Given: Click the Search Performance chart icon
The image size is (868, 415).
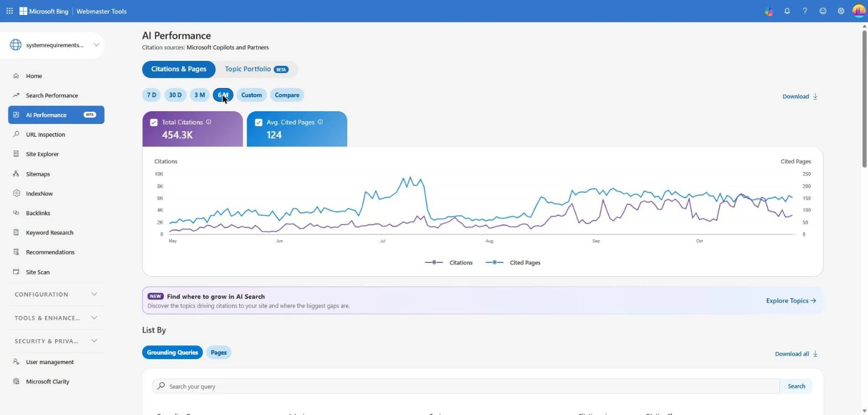Looking at the screenshot, I should pos(16,95).
